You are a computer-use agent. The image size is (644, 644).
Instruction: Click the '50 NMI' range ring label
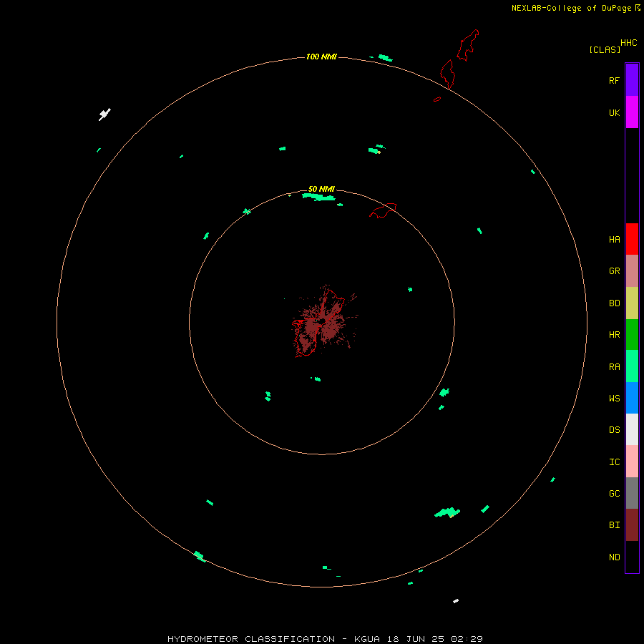click(321, 190)
